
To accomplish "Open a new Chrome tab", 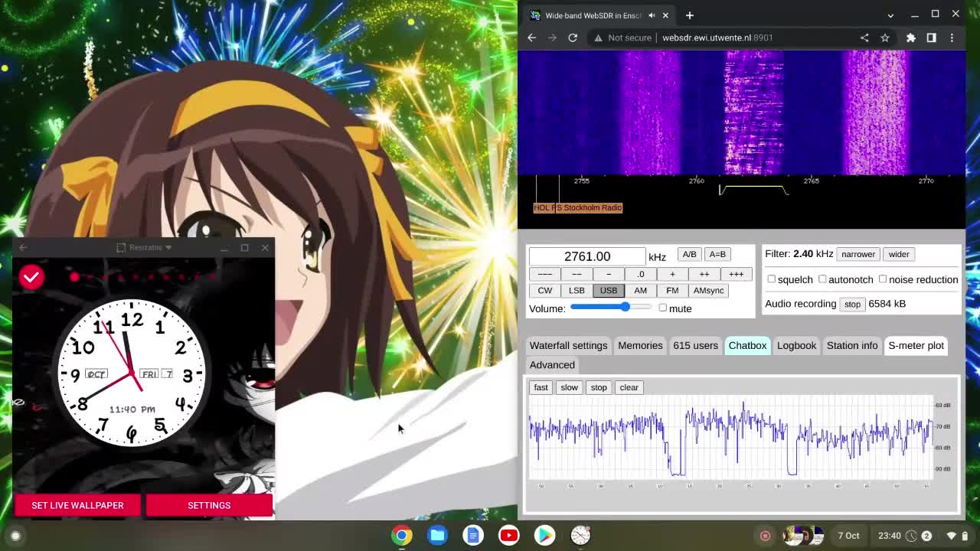I will [x=689, y=15].
